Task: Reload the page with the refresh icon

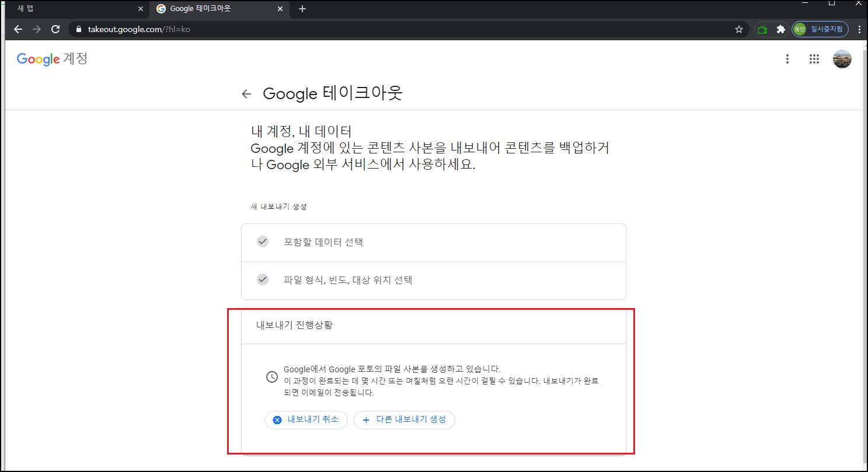Action: (55, 29)
